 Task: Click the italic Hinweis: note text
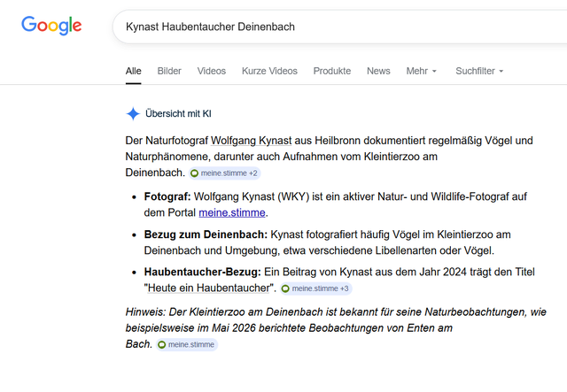point(336,328)
